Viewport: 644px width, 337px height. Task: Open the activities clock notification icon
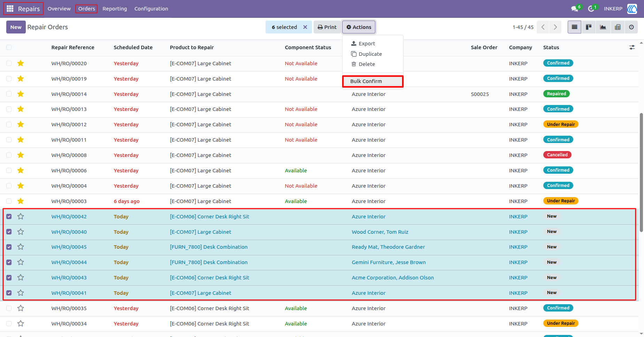click(591, 9)
